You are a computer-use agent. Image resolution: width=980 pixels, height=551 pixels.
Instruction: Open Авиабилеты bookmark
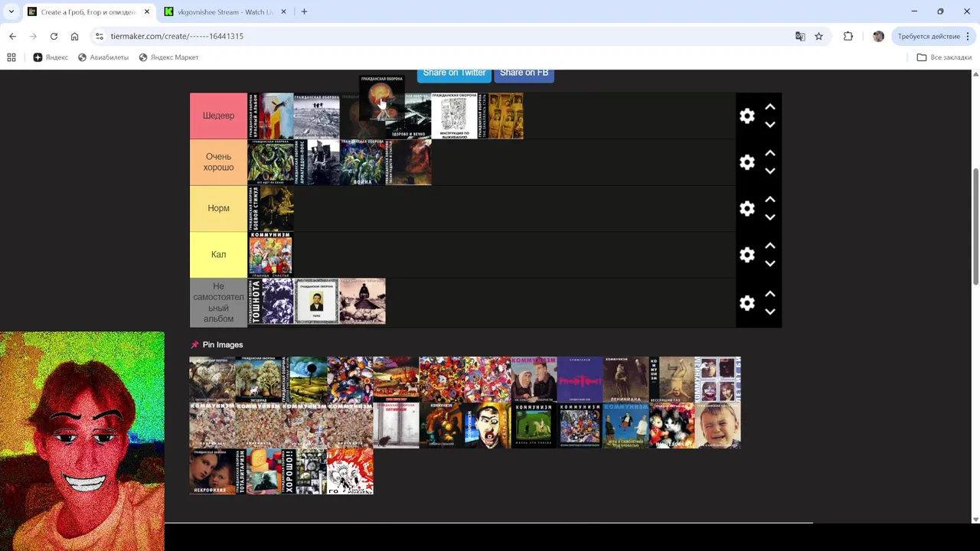[103, 57]
